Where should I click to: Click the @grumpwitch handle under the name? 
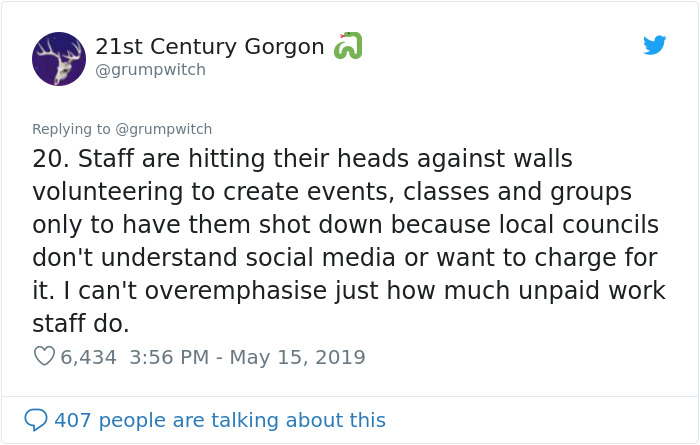click(x=150, y=70)
